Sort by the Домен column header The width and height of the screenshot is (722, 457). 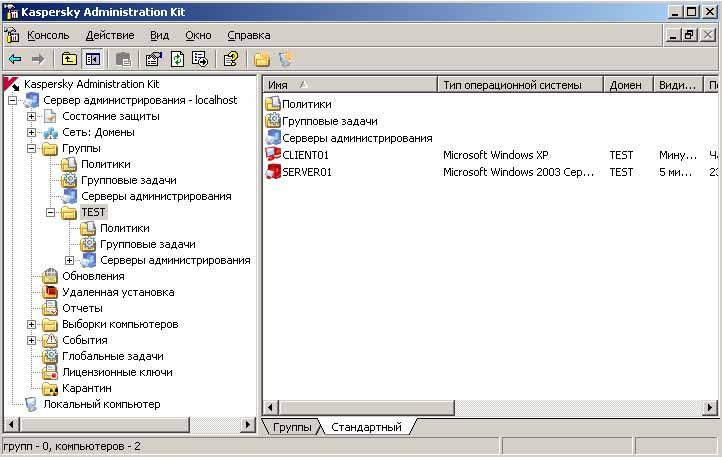click(x=629, y=85)
